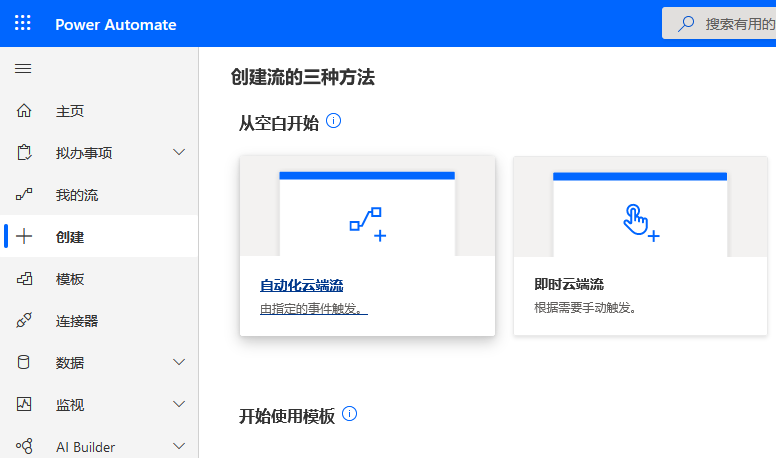Open the app launcher waffle icon
The height and width of the screenshot is (458, 776).
click(x=23, y=23)
